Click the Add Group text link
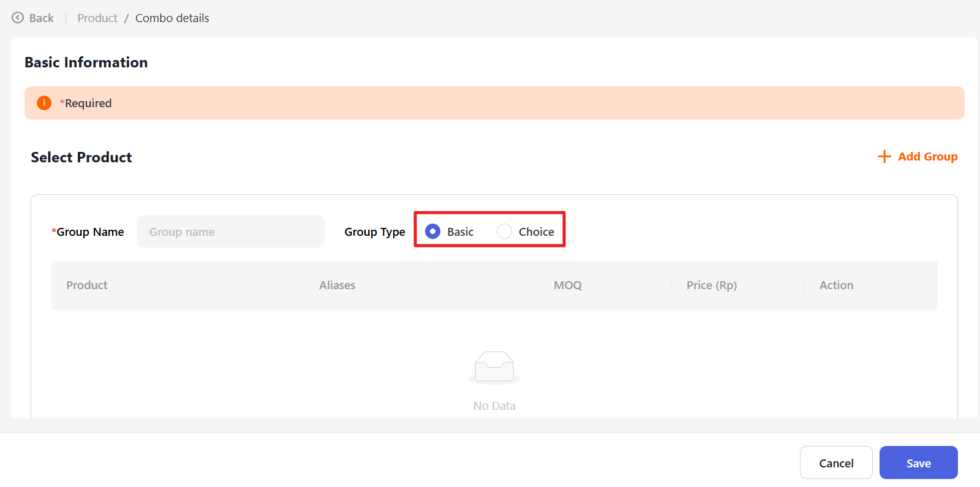 tap(927, 157)
